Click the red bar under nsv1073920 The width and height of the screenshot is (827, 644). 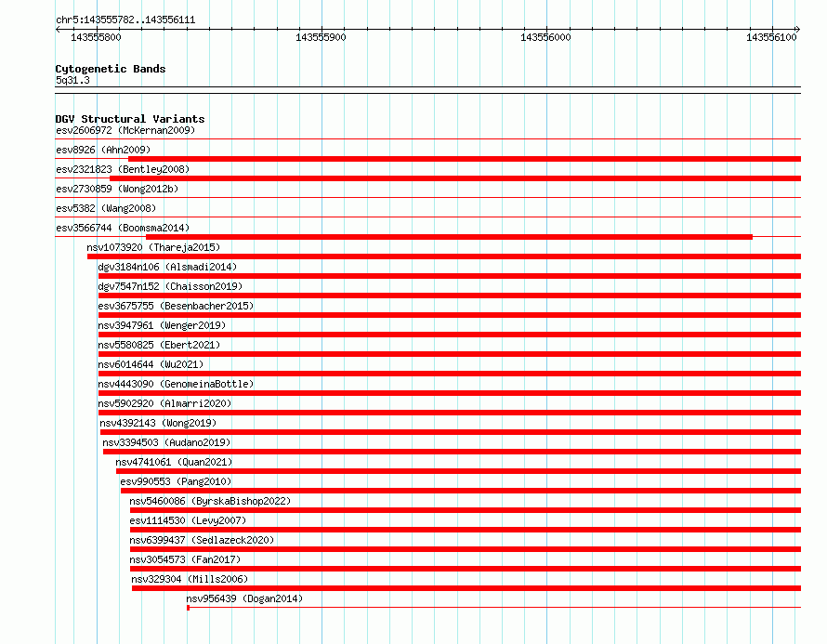click(x=444, y=256)
